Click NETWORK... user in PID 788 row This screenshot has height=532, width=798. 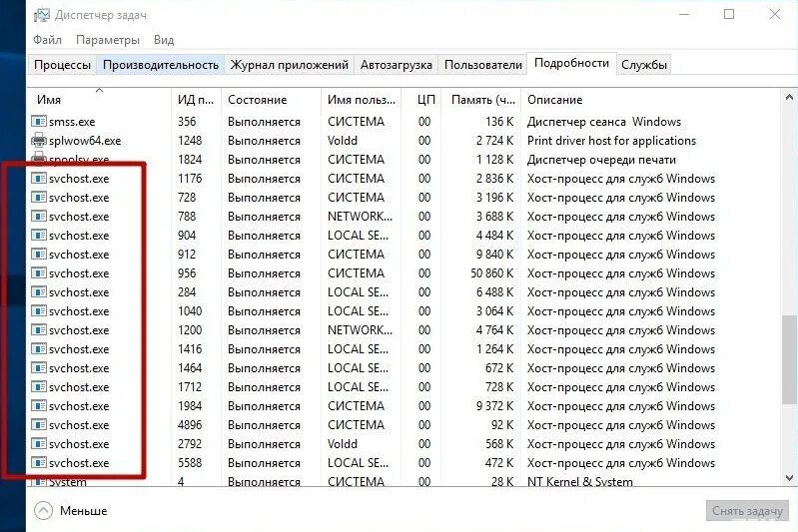tap(360, 217)
